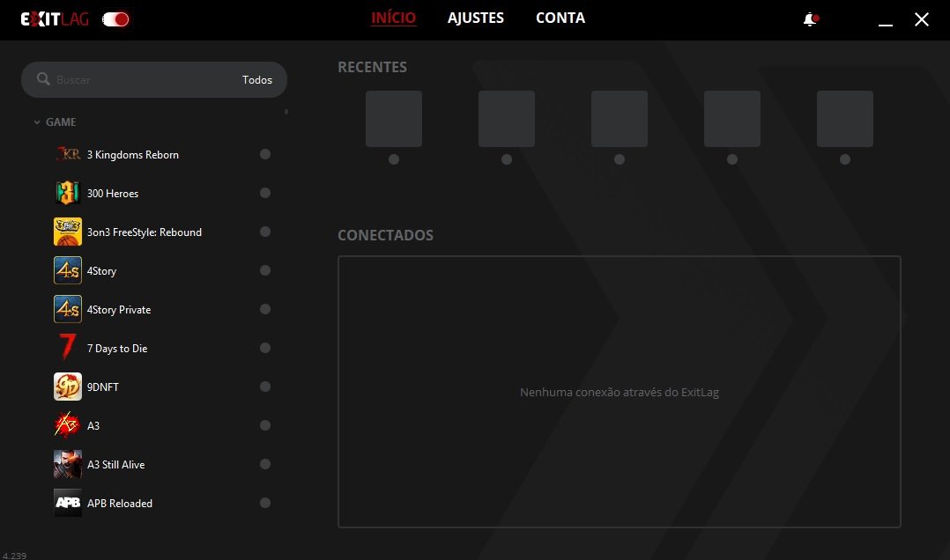Click the magnifier search icon

(x=43, y=80)
